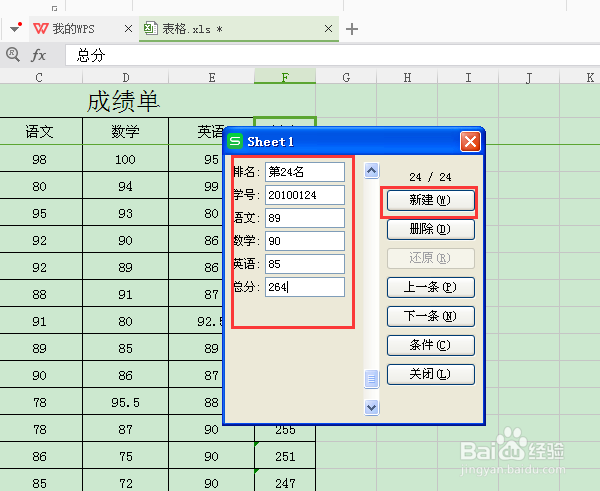The width and height of the screenshot is (600, 491).
Task: Click the 新建(W) button
Action: pos(430,200)
